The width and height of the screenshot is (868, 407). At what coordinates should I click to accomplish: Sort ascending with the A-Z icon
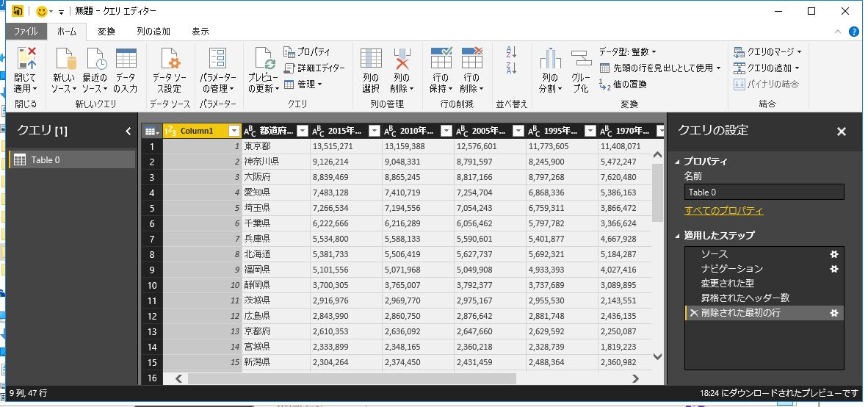tap(512, 53)
